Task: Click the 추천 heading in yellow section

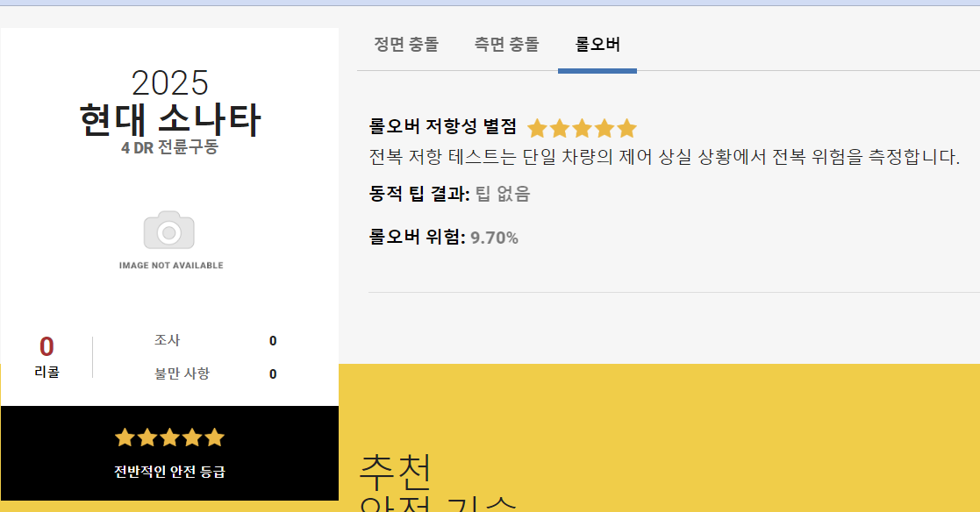Action: pos(396,472)
